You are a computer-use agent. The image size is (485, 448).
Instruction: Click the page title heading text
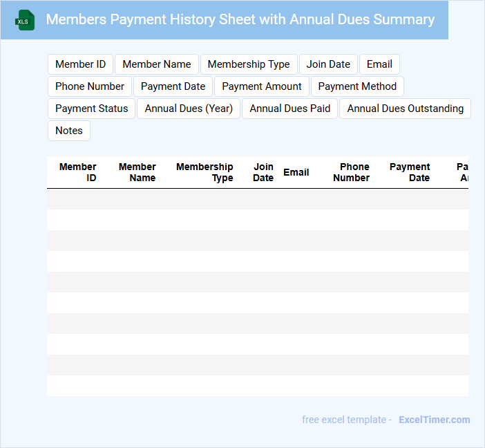[x=240, y=19]
